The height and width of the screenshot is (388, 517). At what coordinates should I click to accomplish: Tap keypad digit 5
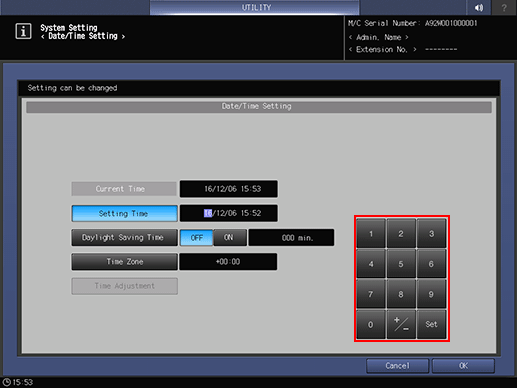click(x=401, y=264)
